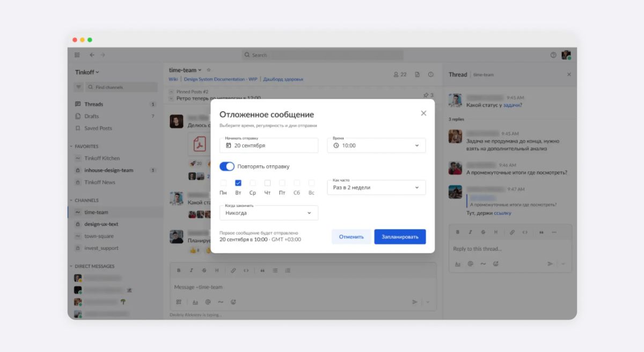The image size is (644, 352).
Task: Click the Запланировать button
Action: [400, 236]
